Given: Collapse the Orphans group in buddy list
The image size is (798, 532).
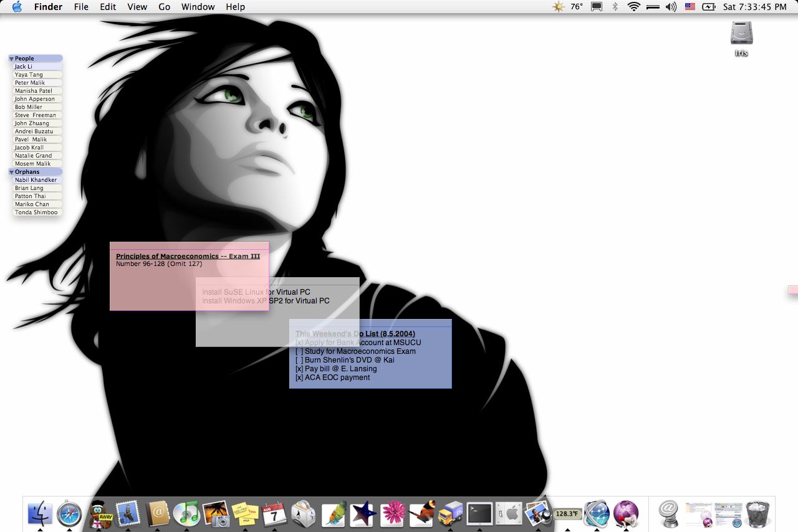Looking at the screenshot, I should coord(11,172).
